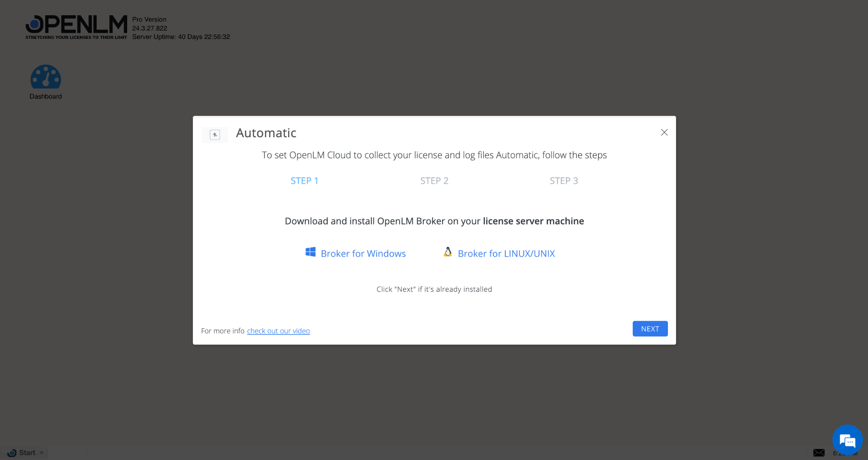This screenshot has height=460, width=868.
Task: Click the Windows logo beside Broker for Windows
Action: [311, 252]
